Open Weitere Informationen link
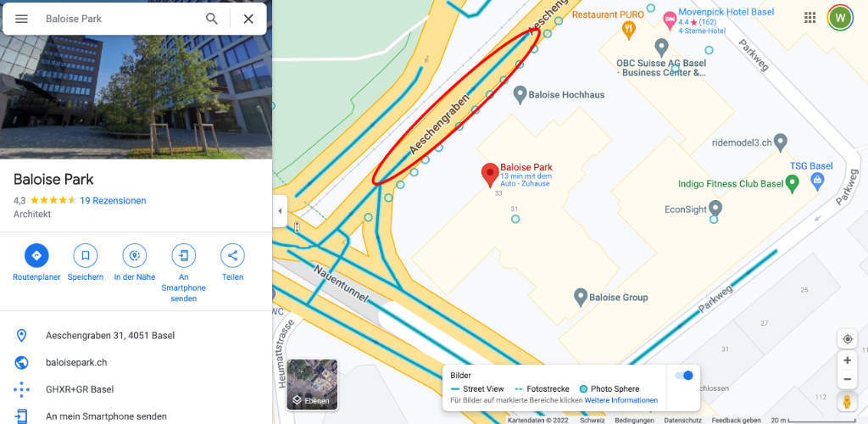 tap(621, 400)
